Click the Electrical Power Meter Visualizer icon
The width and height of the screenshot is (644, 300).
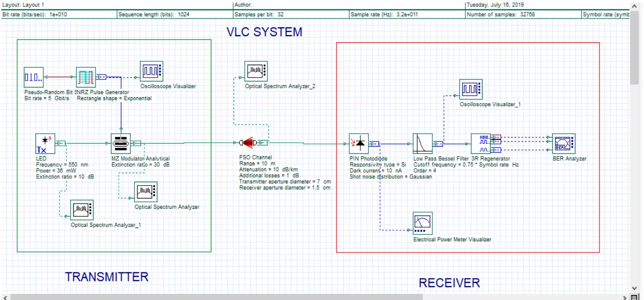(x=424, y=222)
